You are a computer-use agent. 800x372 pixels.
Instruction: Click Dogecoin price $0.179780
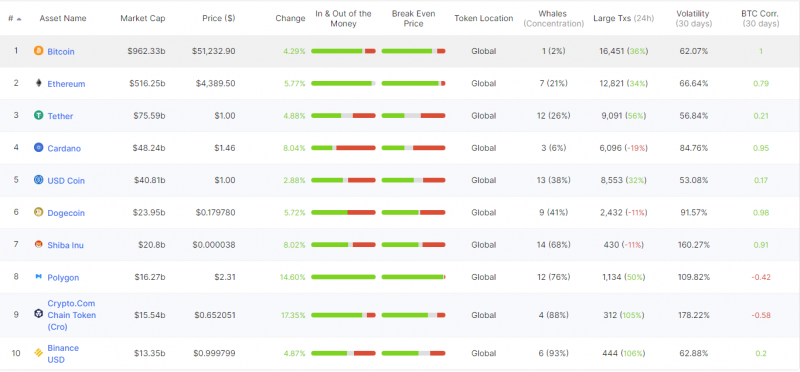pyautogui.click(x=214, y=212)
